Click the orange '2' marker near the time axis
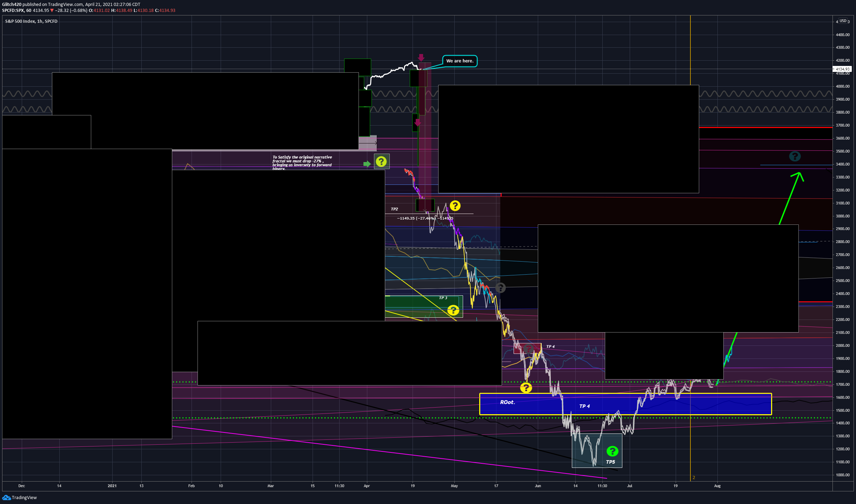856x504 pixels. coord(694,478)
